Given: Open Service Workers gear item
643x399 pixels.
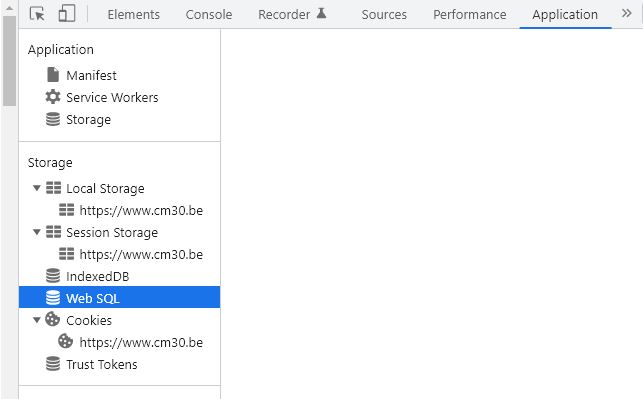Looking at the screenshot, I should click(102, 97).
